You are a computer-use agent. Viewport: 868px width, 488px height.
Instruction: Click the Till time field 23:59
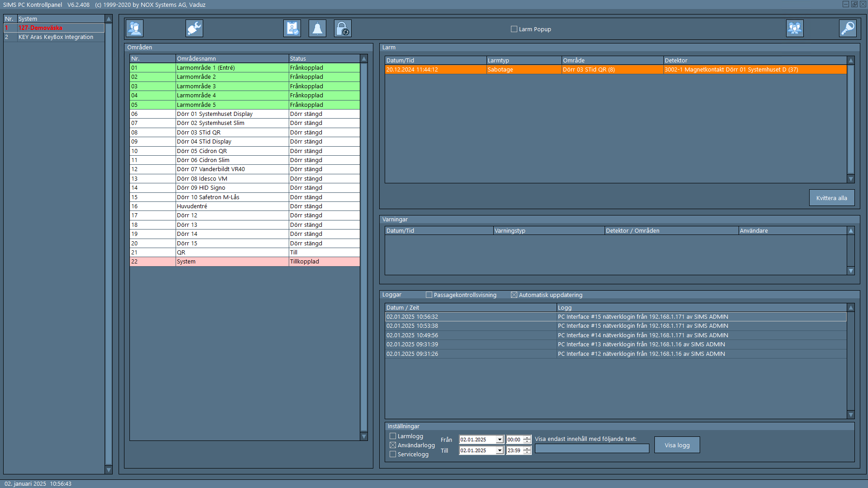515,450
